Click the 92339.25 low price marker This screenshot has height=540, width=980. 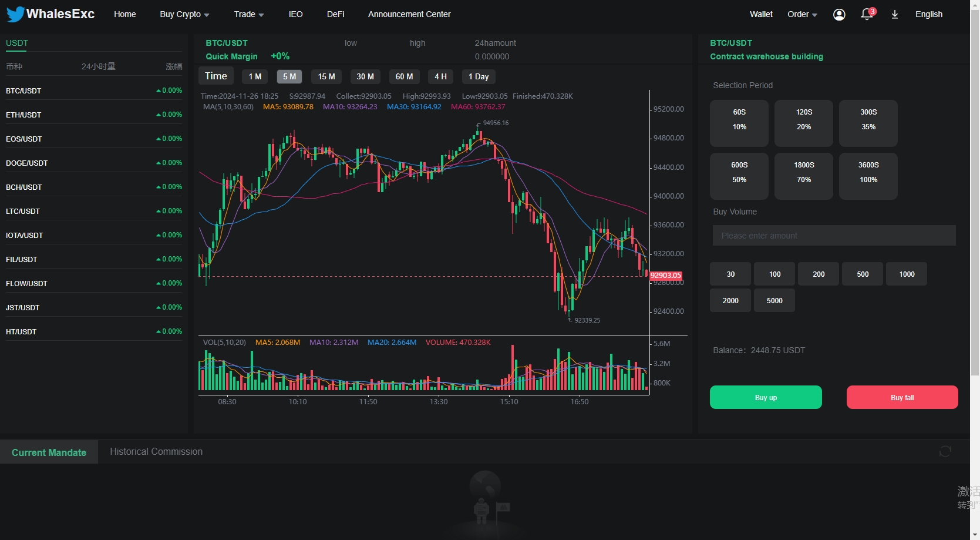(587, 320)
